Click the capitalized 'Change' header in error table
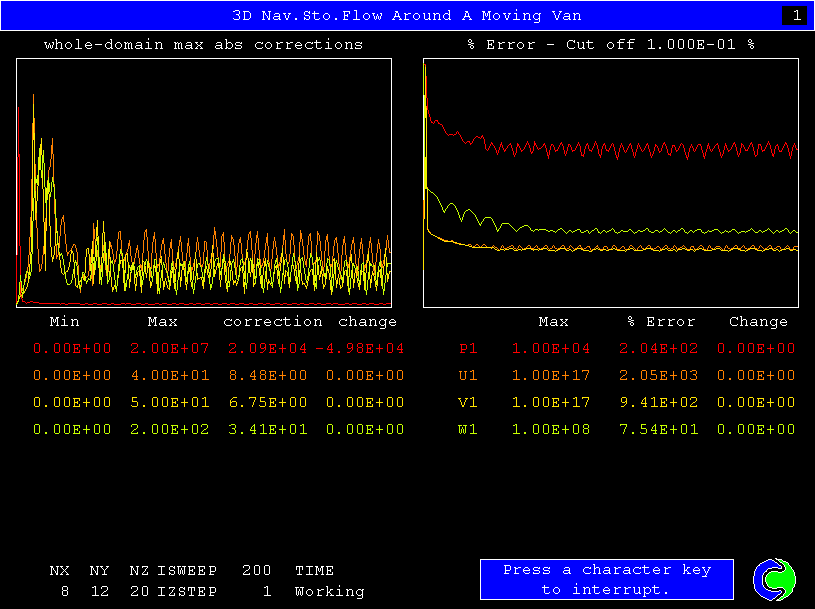Screen dimensions: 815x609 click(x=758, y=322)
